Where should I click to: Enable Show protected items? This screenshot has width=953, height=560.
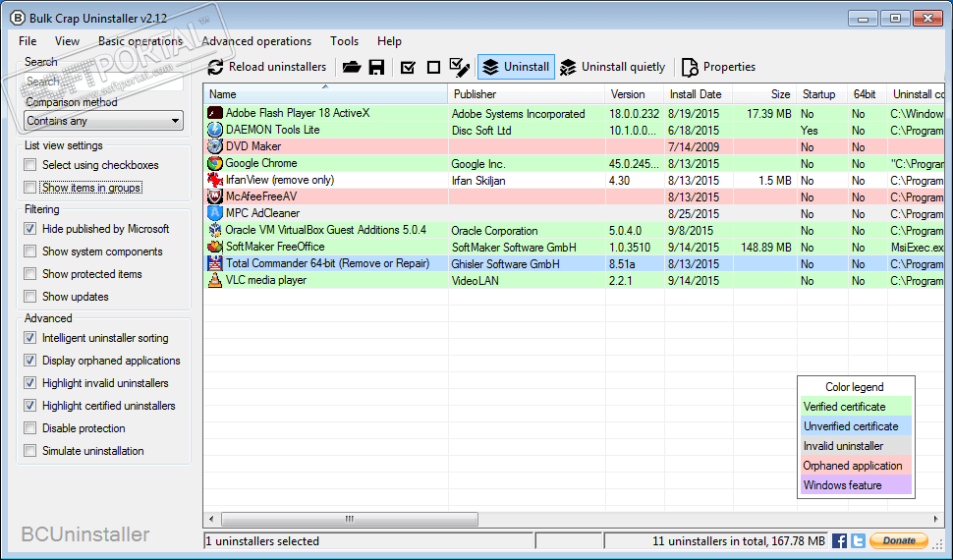[x=29, y=274]
